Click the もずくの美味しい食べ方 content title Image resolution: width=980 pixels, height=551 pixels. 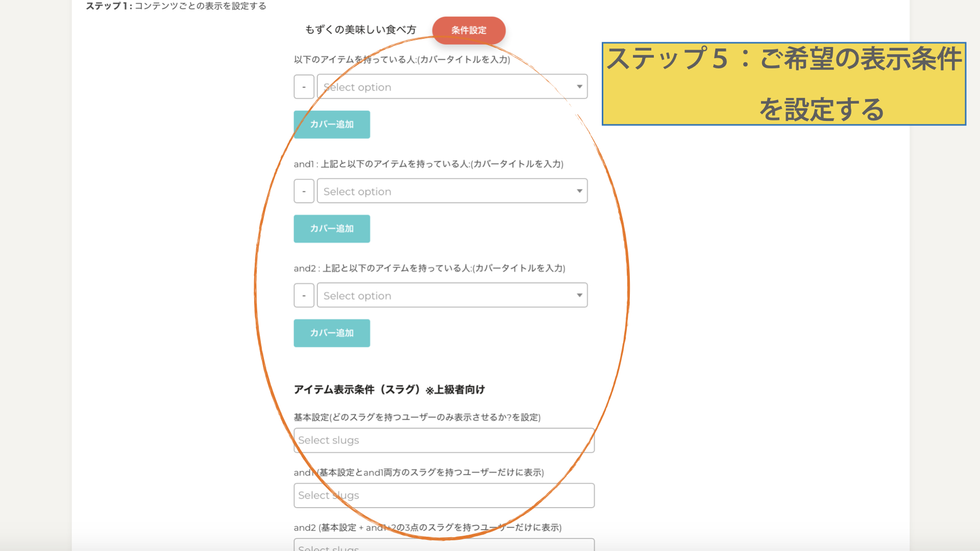(x=360, y=30)
